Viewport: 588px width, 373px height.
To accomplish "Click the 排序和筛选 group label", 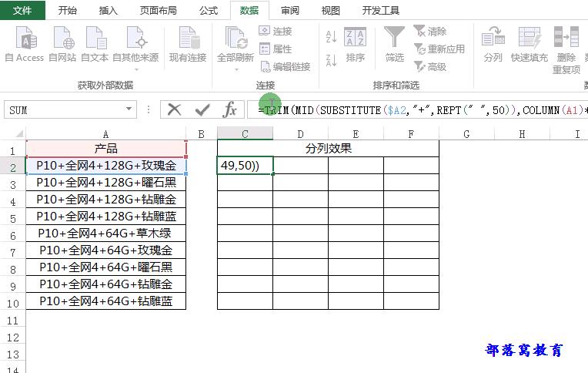I will click(396, 86).
